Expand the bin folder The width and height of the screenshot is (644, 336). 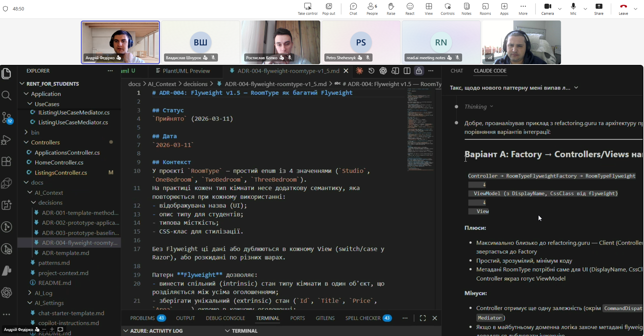tap(35, 133)
